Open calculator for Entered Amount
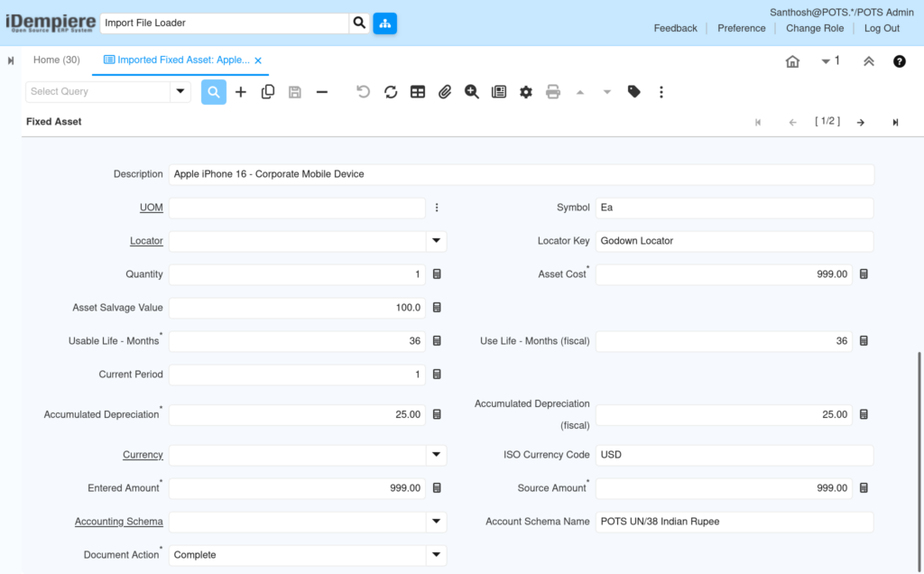The width and height of the screenshot is (924, 574). click(x=437, y=488)
